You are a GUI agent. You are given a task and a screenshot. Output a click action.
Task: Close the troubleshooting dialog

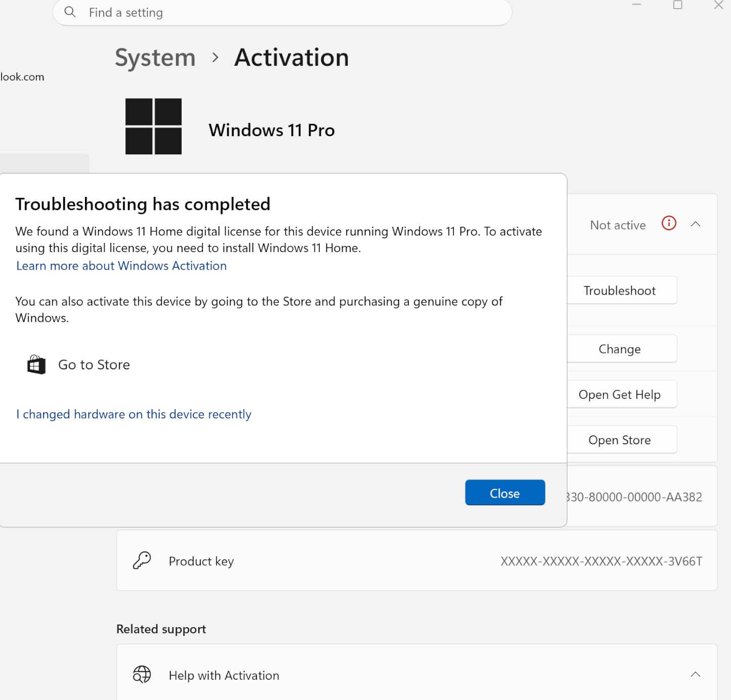coord(505,493)
